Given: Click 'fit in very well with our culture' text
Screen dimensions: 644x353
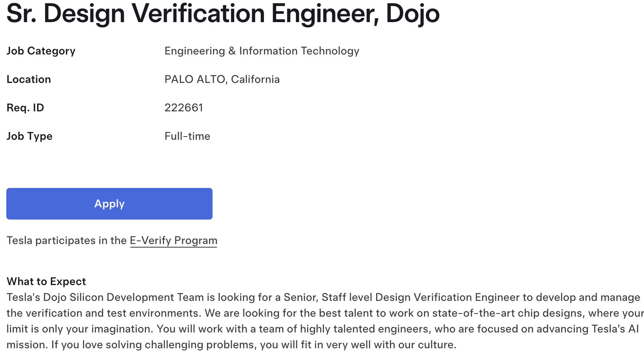Looking at the screenshot, I should click(x=377, y=345).
